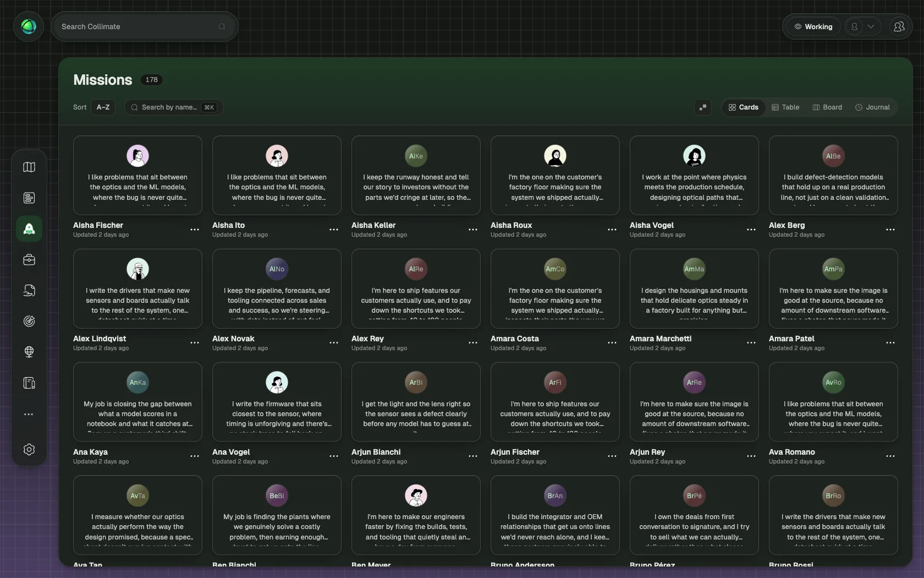Click the Search by name field
The image size is (924, 578).
(x=174, y=107)
